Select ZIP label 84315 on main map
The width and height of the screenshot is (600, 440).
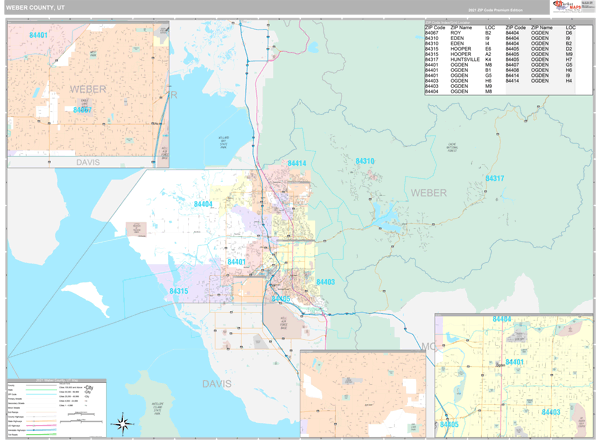(179, 291)
